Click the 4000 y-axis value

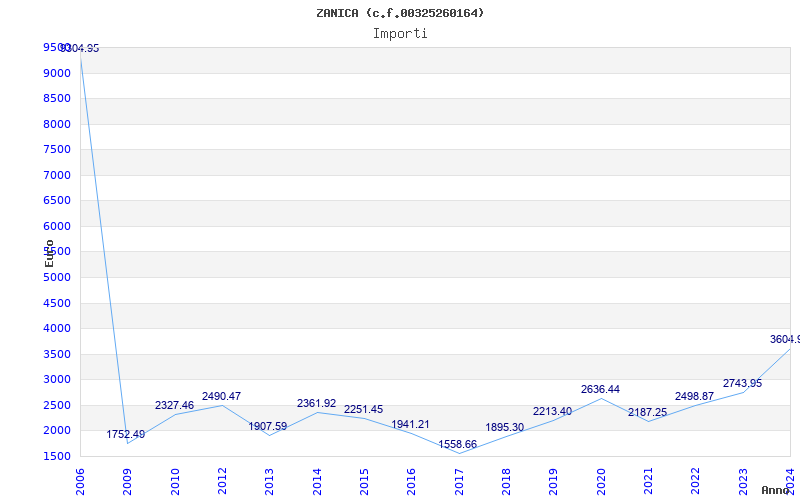tap(57, 329)
